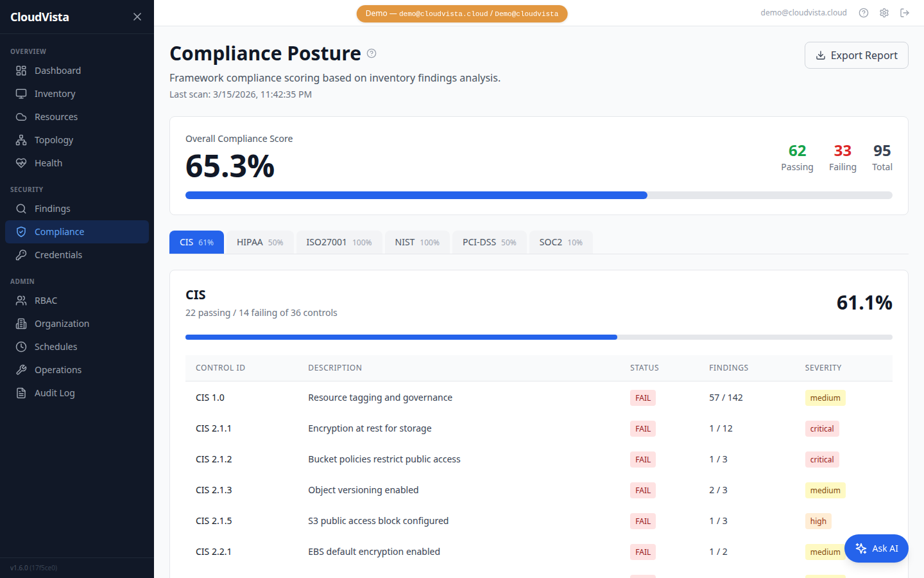The height and width of the screenshot is (578, 924).
Task: Open the SOC2 framework tab
Action: (560, 242)
